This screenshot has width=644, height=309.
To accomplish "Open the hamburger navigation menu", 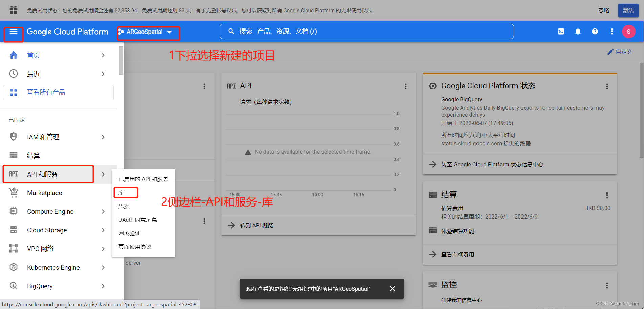I will click(14, 32).
